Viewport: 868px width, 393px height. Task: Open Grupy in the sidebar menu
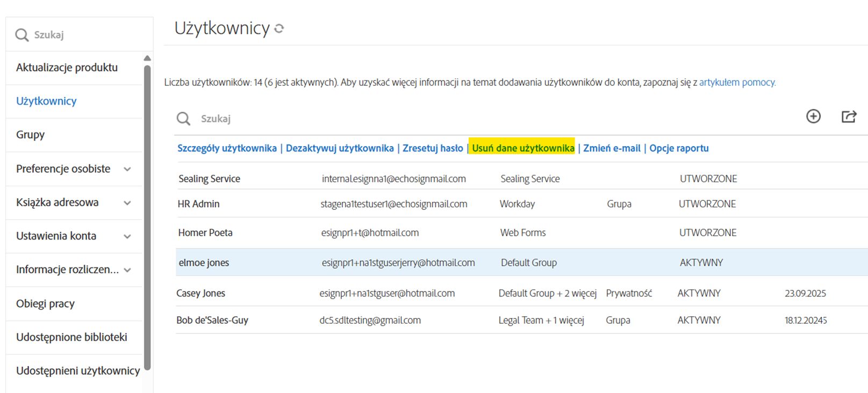pos(31,135)
